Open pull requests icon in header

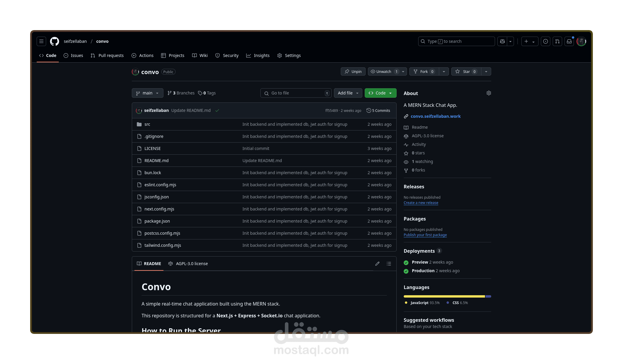[x=557, y=41]
